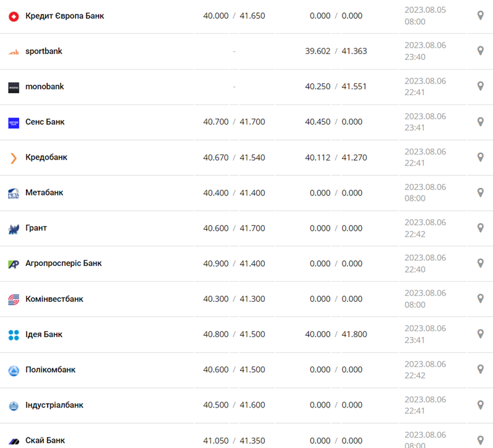The height and width of the screenshot is (448, 493).
Task: Click the Ідея Банк blue dots logo
Action: [14, 335]
